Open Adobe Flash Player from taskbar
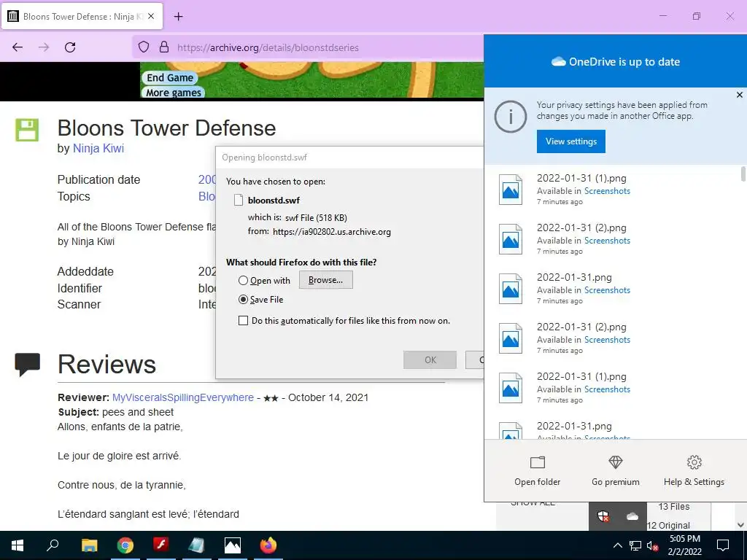This screenshot has height=560, width=747. click(161, 545)
